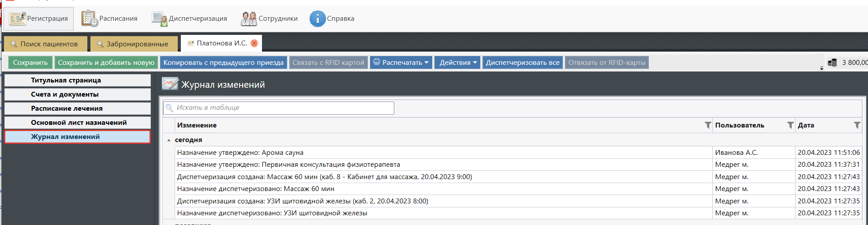
Task: Open the Расписания clipboard icon
Action: click(x=90, y=19)
